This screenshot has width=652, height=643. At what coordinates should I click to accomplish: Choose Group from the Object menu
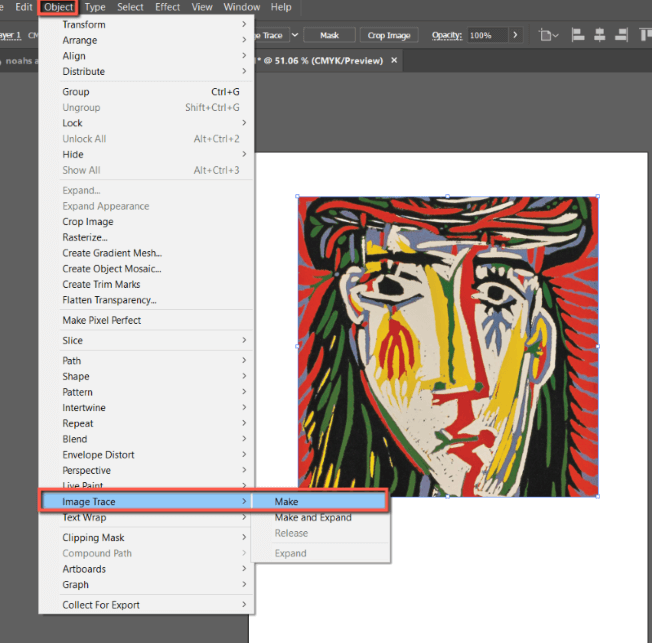pos(146,92)
